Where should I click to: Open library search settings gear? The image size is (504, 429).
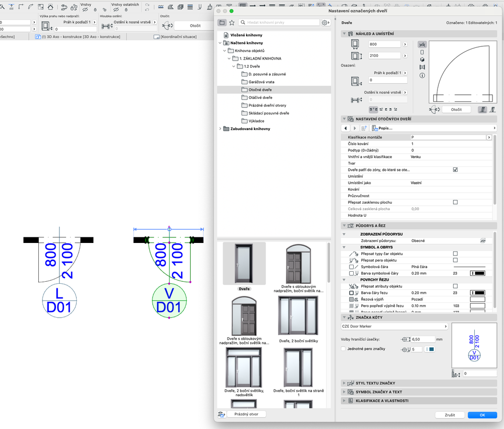325,23
